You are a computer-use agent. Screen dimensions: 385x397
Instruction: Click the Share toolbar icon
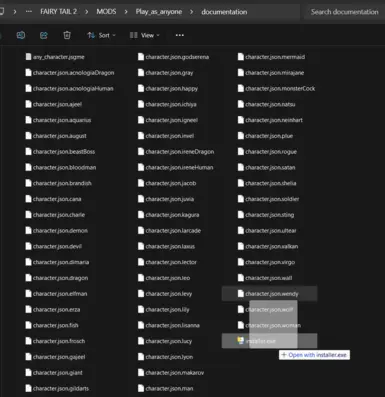[44, 35]
